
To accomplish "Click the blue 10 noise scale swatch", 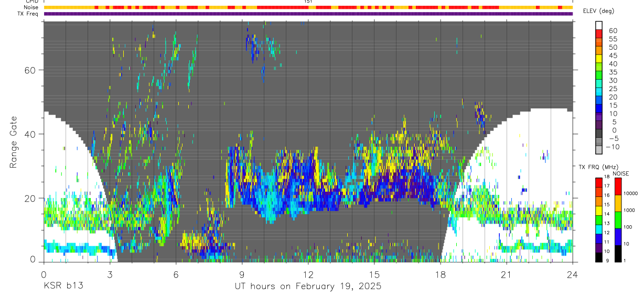I will pyautogui.click(x=618, y=236).
